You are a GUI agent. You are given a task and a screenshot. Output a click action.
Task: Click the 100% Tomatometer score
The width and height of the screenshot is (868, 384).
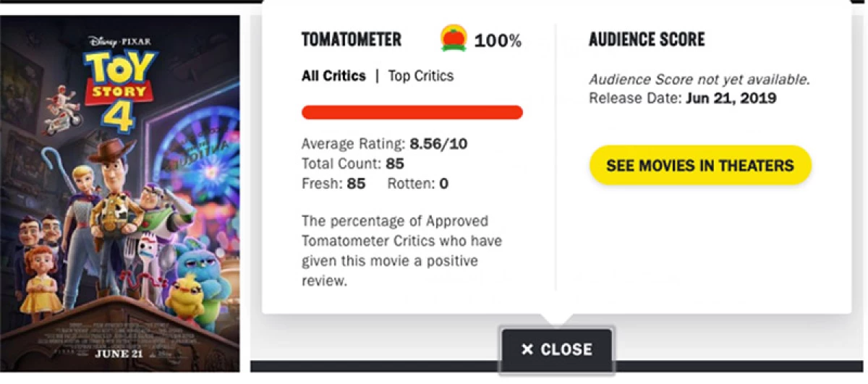click(x=498, y=40)
